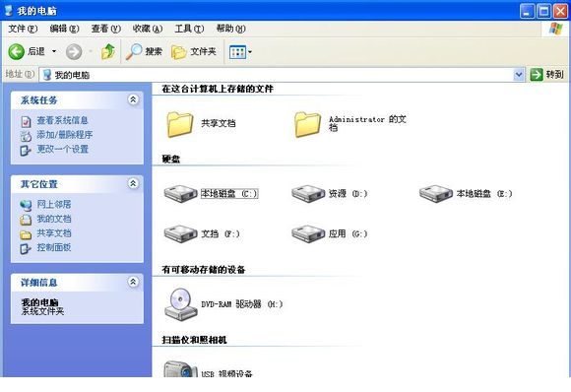The width and height of the screenshot is (571, 392).
Task: Open the 编辑(E) menu
Action: point(64,29)
